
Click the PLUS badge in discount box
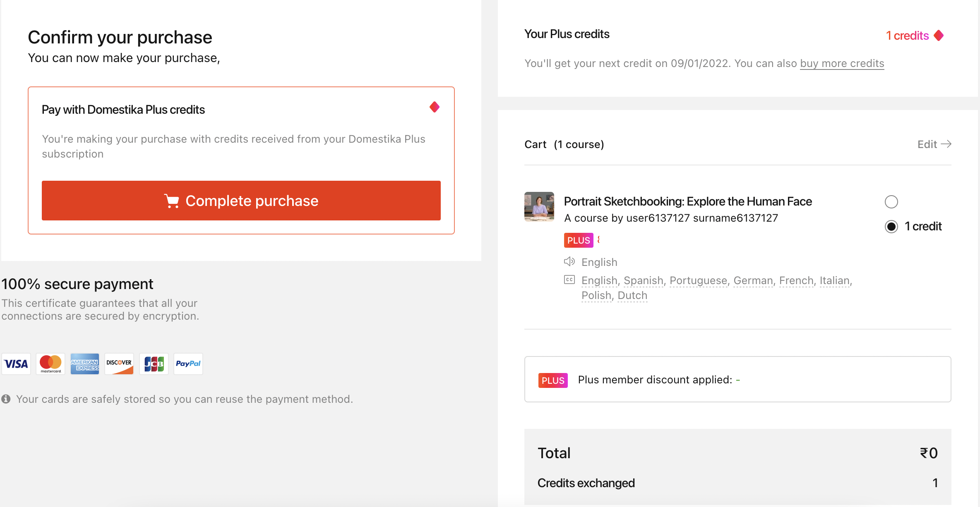(x=553, y=380)
